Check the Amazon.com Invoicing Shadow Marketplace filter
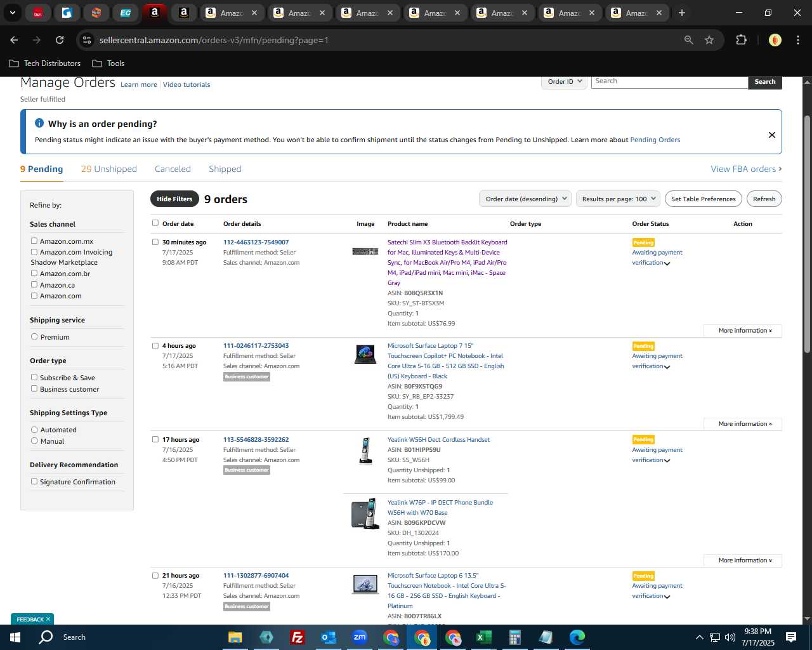 pos(34,252)
